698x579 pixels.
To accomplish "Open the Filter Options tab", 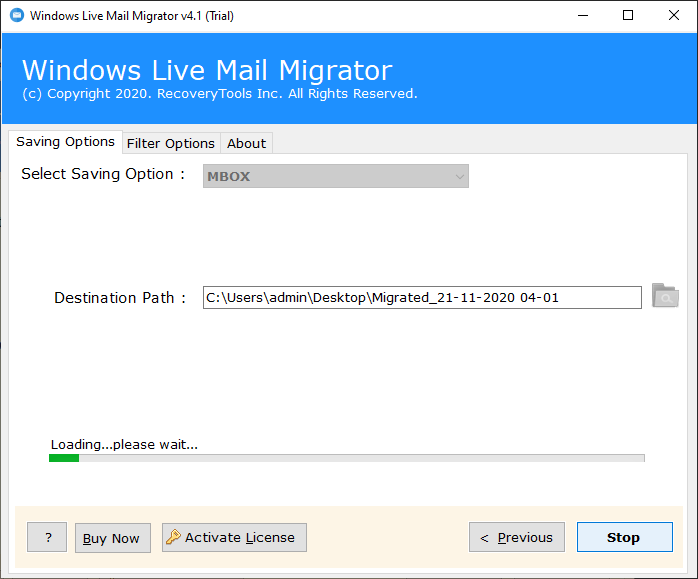I will [x=171, y=143].
